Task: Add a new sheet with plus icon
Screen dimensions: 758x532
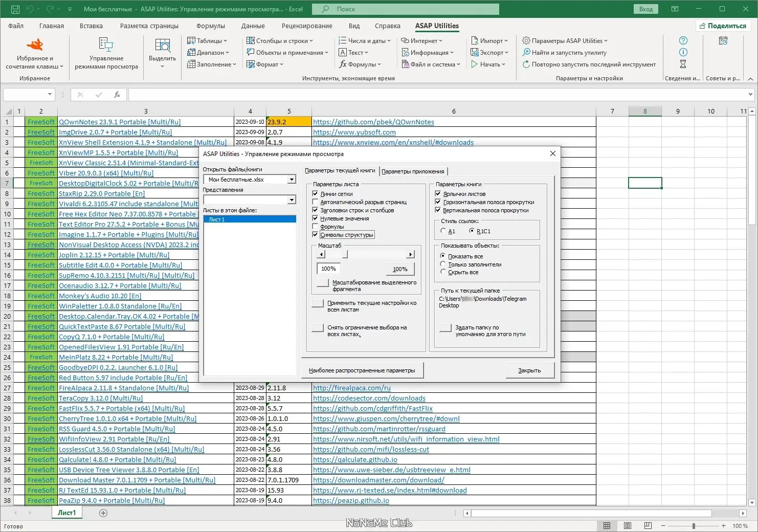Action: [x=103, y=513]
